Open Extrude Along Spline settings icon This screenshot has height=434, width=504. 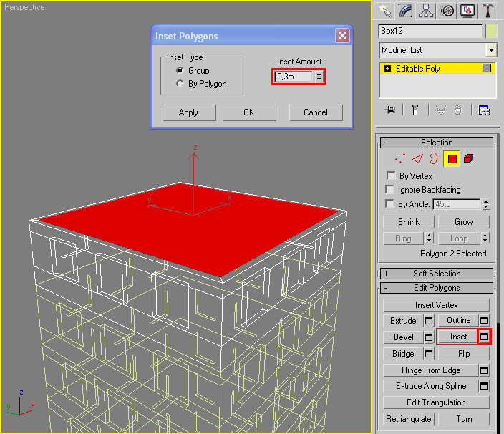[484, 386]
